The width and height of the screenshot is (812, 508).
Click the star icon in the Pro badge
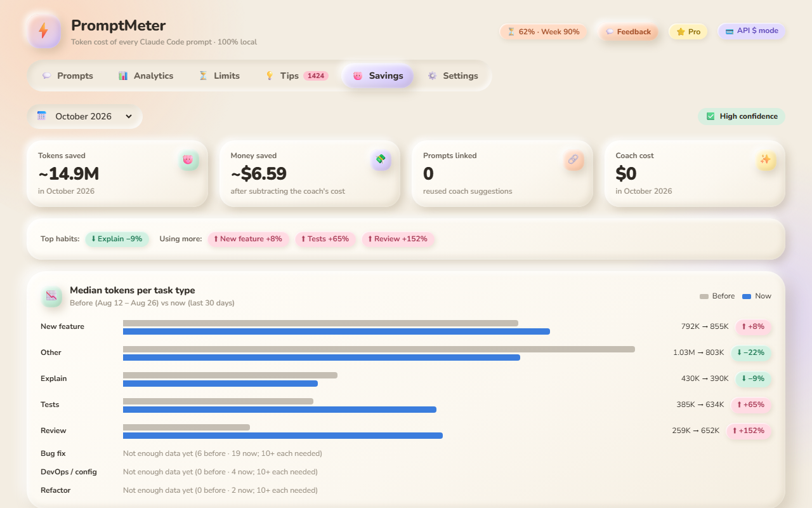tap(681, 32)
